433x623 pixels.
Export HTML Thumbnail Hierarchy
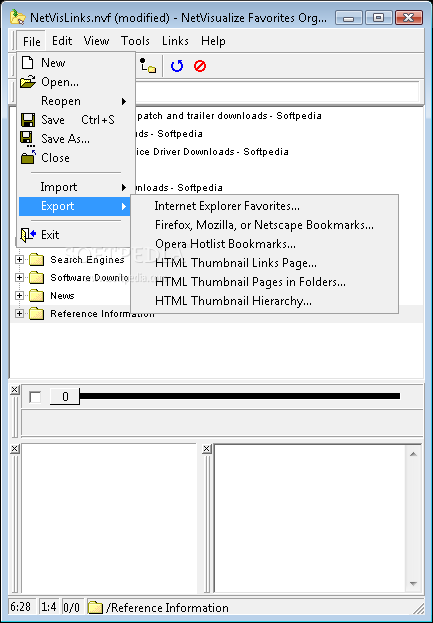coord(265,301)
